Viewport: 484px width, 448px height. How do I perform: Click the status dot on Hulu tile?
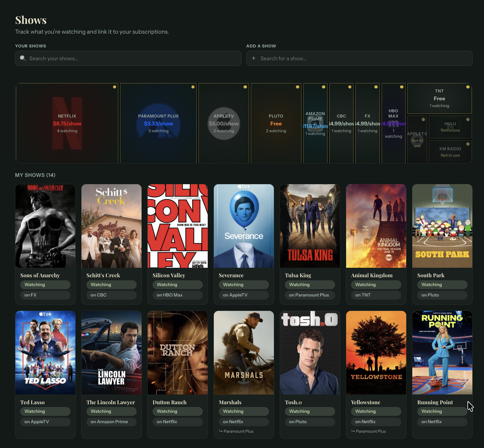(468, 120)
